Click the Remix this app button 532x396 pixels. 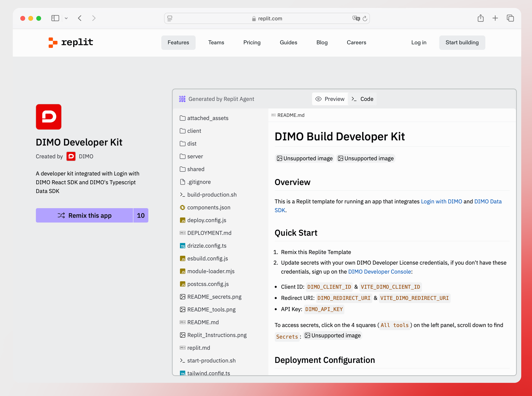(x=84, y=215)
